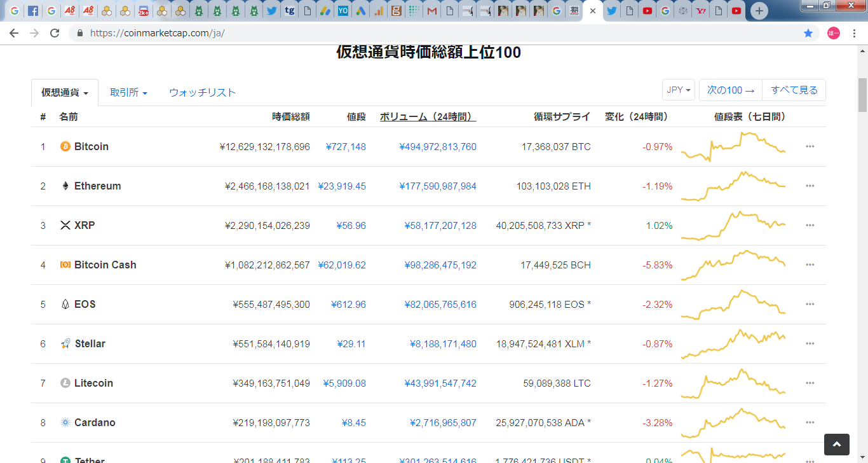Switch to the tg favicon tab
The width and height of the screenshot is (868, 463).
pos(290,11)
